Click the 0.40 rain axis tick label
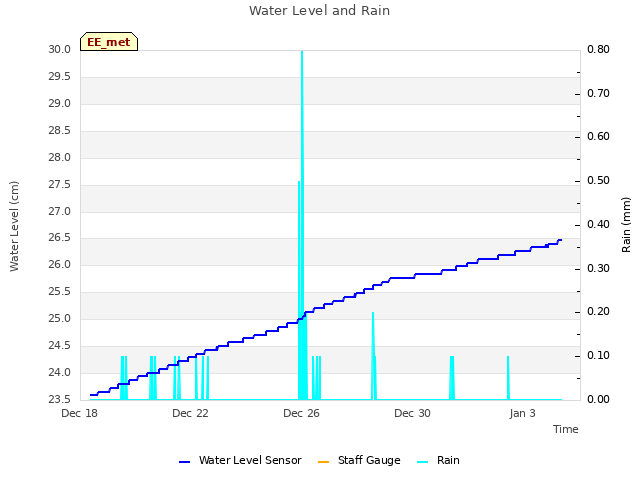Screen dimensions: 640x480 [x=598, y=224]
